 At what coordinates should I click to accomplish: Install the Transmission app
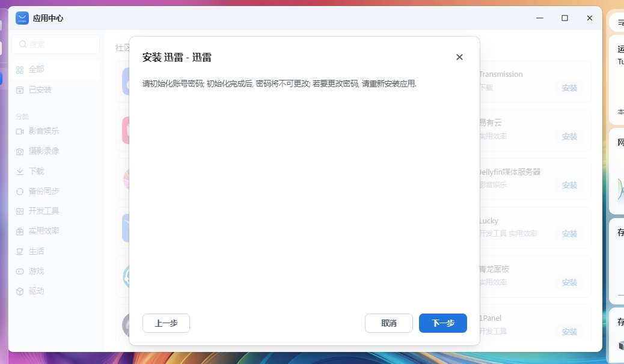(569, 88)
